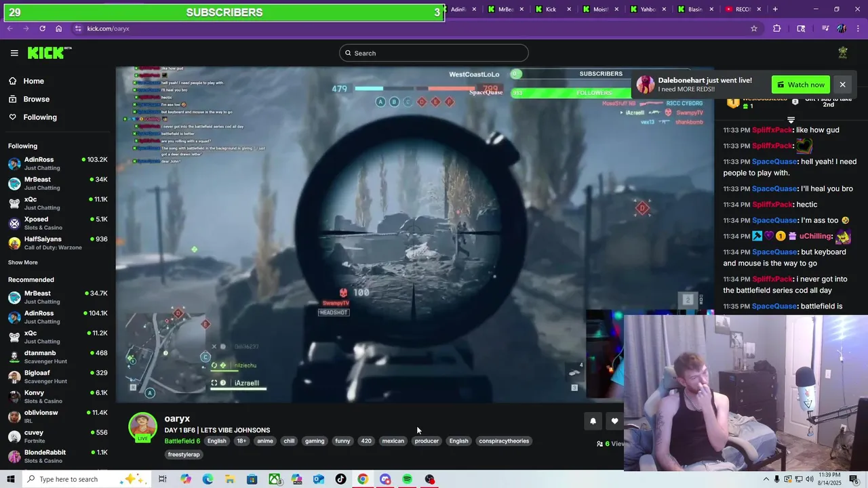Image resolution: width=868 pixels, height=488 pixels.
Task: Select the gaming tag
Action: 315,441
